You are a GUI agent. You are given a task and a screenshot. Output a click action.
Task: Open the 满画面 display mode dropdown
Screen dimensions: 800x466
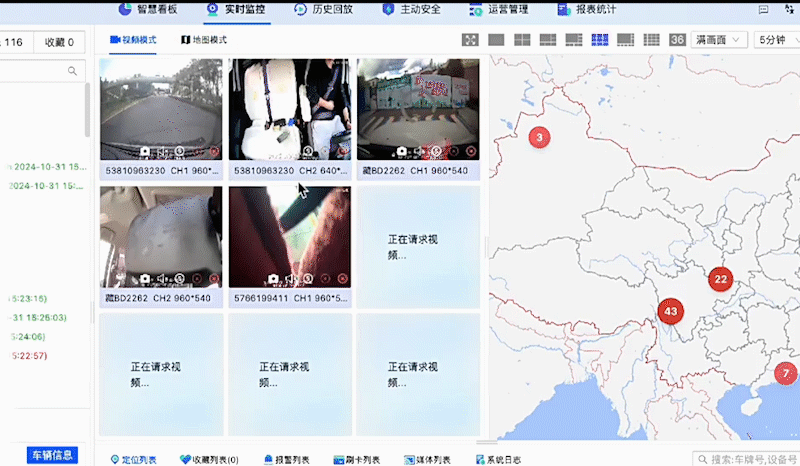(719, 40)
